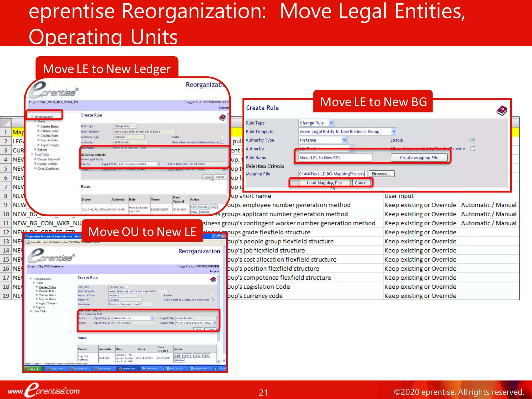Image resolution: width=532 pixels, height=399 pixels.
Task: Click Rule Name field Move LEs to New BGs
Action: coord(335,158)
